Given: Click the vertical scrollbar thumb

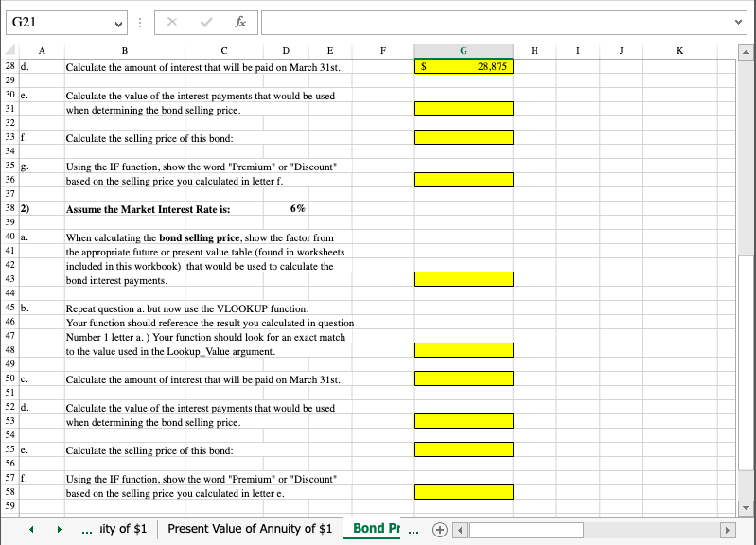Looking at the screenshot, I should (746, 364).
